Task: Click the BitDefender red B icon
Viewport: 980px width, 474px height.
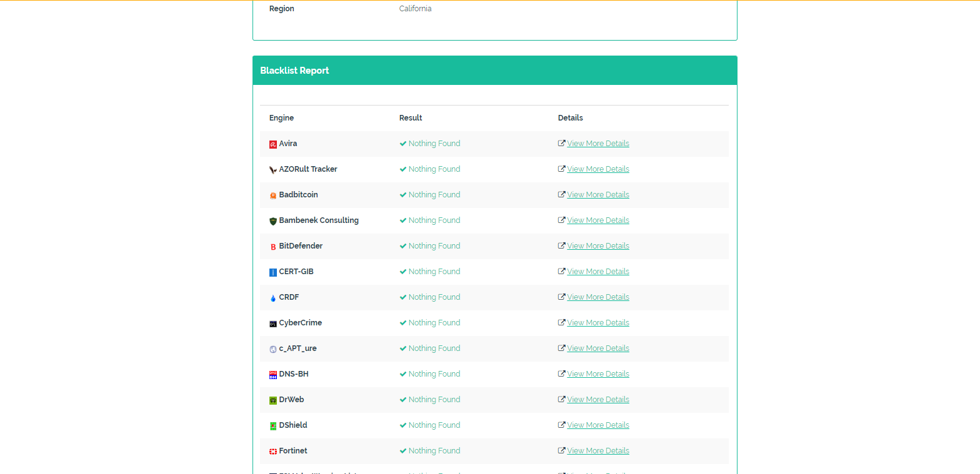Action: tap(273, 247)
